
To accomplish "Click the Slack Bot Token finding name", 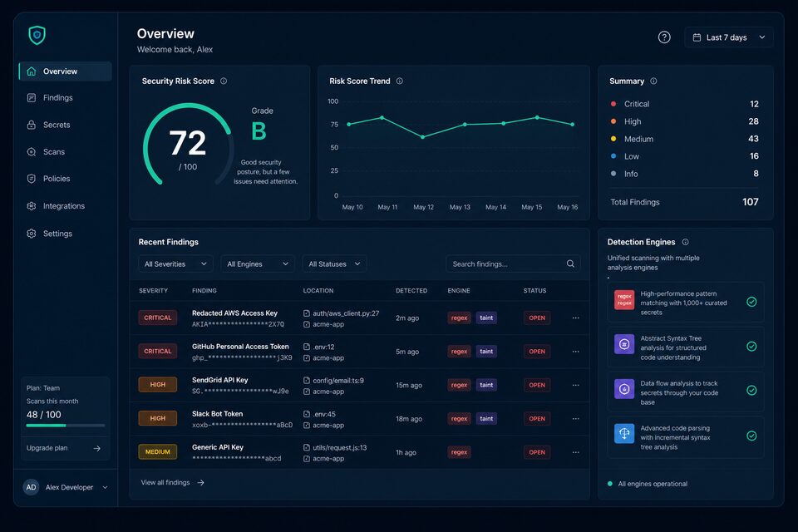I will click(x=217, y=414).
